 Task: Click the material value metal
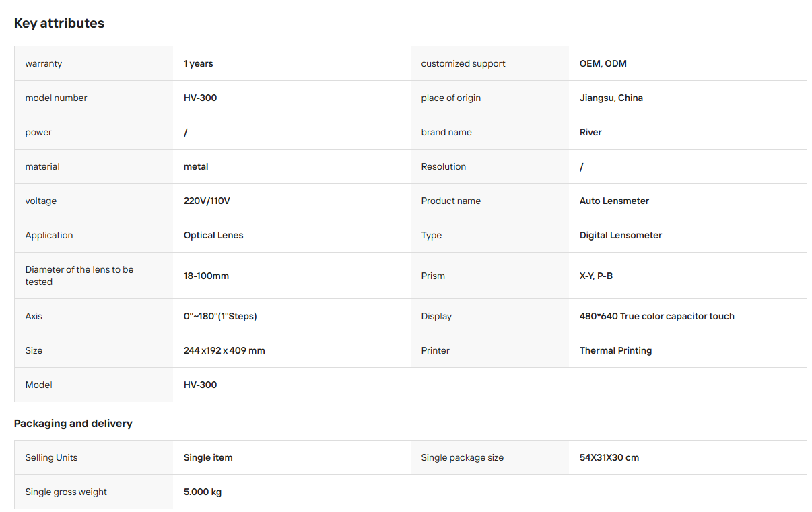pyautogui.click(x=196, y=166)
